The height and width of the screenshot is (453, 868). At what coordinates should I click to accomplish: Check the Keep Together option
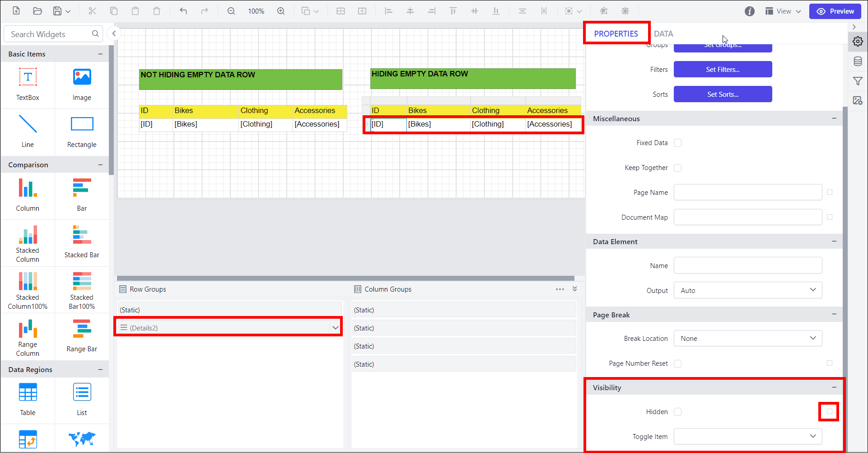pos(677,168)
